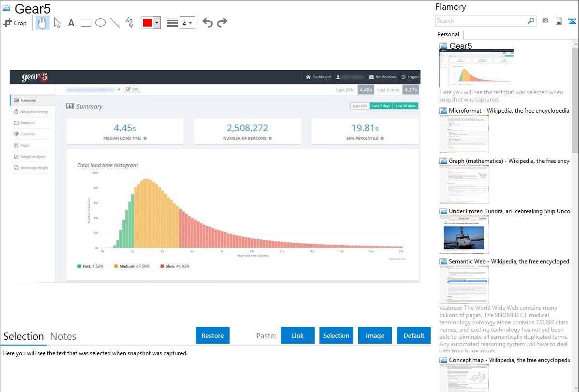Screen dimensions: 579x392
Task: Open Under Frozen Tundra snapshot thumbnail
Action: 464,234
